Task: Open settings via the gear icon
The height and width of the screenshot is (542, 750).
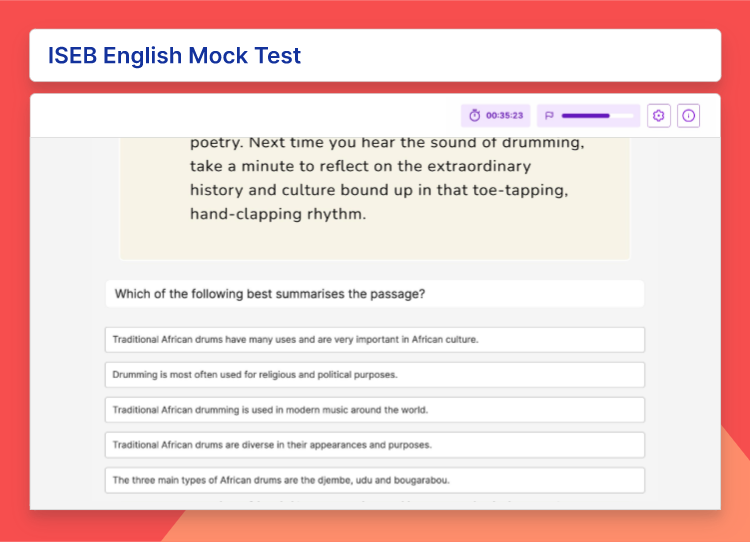Action: (659, 115)
